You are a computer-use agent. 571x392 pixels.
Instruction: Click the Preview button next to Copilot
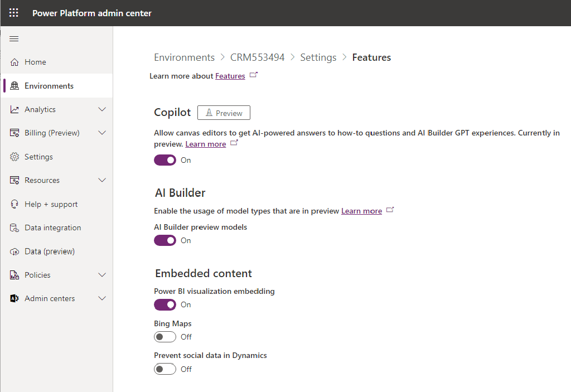(x=224, y=112)
